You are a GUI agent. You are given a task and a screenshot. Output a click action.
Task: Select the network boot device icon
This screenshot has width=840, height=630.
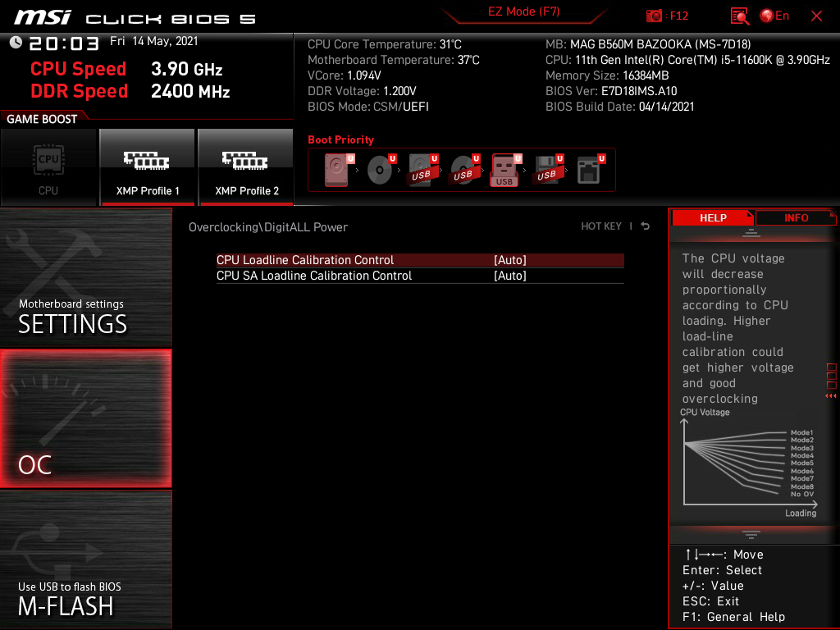[x=591, y=170]
